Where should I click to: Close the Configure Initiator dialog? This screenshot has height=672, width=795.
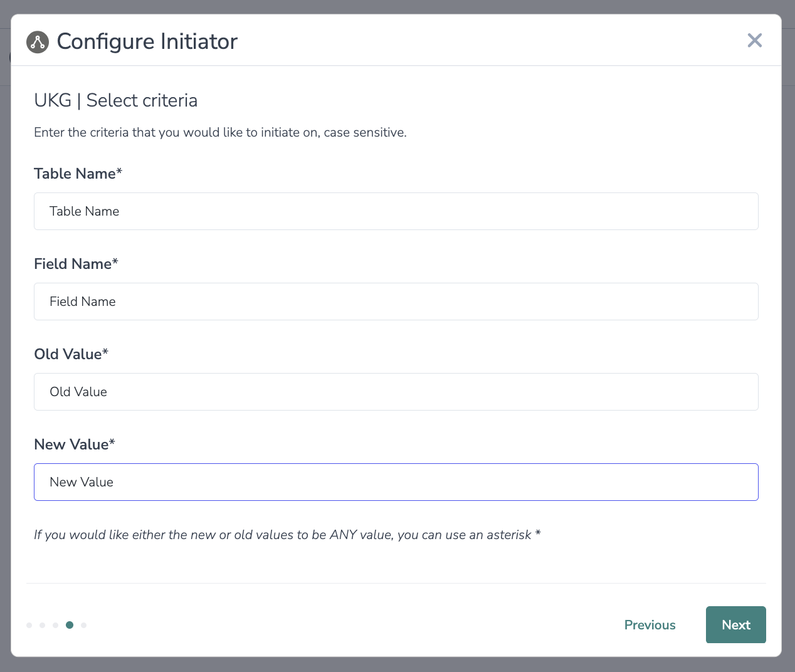point(754,41)
